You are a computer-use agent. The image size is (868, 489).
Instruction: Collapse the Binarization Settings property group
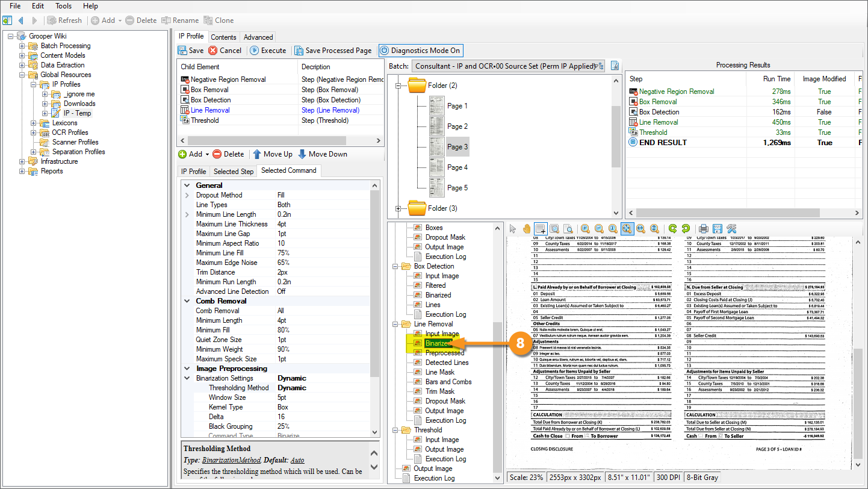[187, 378]
